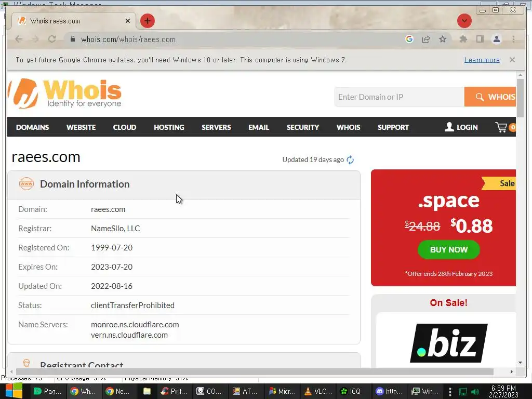Click the volume speaker tray icon
532x399 pixels.
pyautogui.click(x=475, y=392)
